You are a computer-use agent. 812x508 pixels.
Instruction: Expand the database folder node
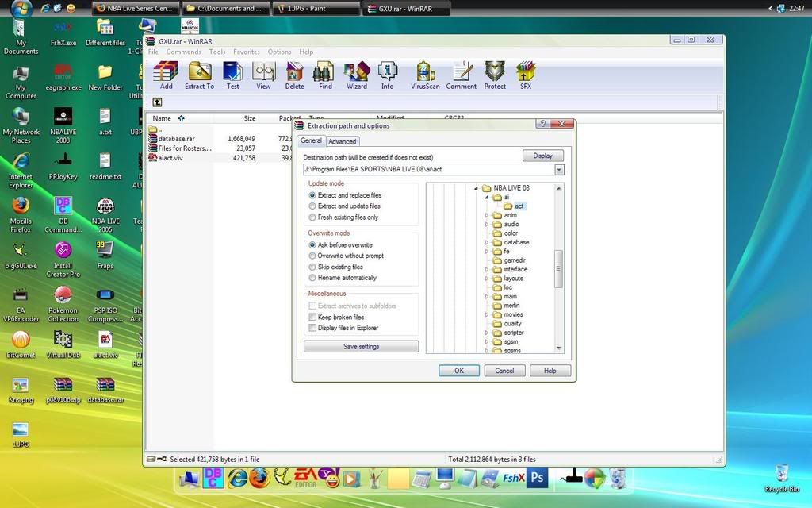point(487,242)
